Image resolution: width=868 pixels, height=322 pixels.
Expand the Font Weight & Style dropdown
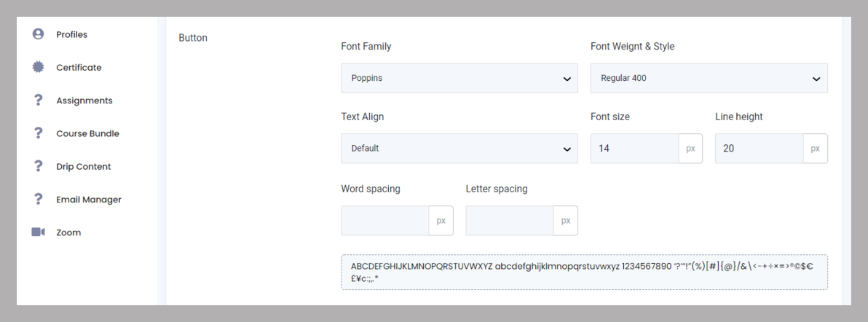(709, 78)
